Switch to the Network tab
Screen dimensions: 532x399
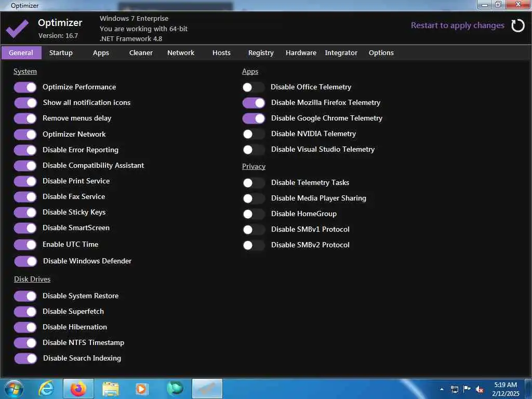pyautogui.click(x=181, y=53)
